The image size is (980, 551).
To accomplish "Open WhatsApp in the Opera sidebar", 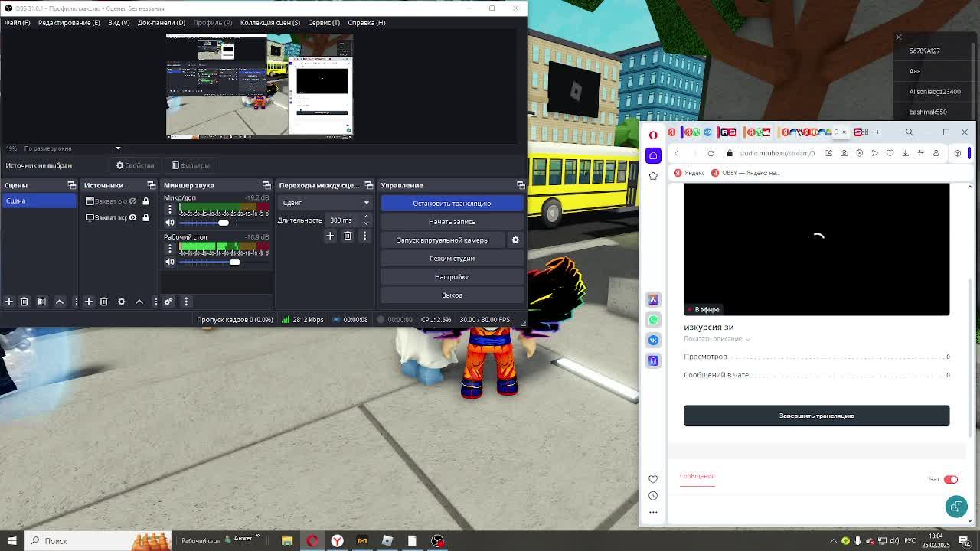I will 653,320.
